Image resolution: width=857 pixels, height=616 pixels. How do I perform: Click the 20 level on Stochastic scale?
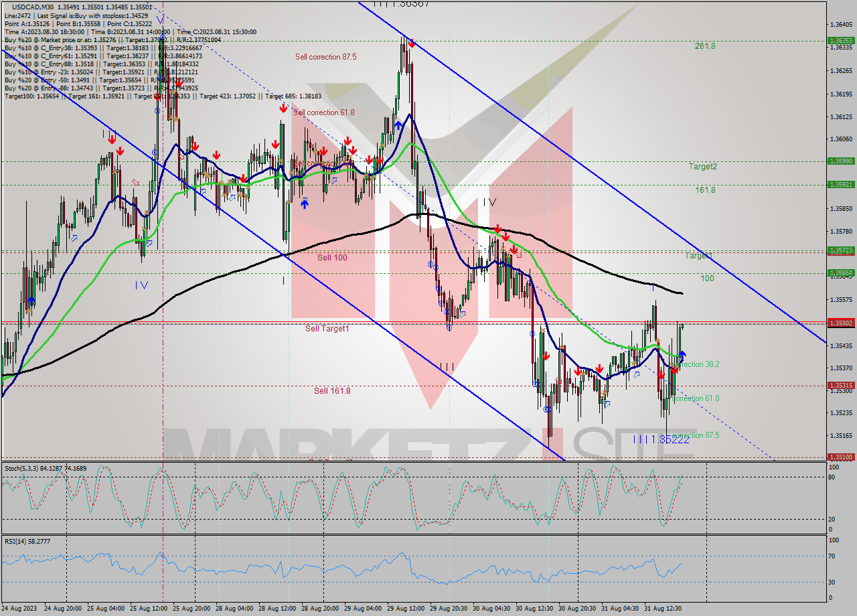click(832, 519)
